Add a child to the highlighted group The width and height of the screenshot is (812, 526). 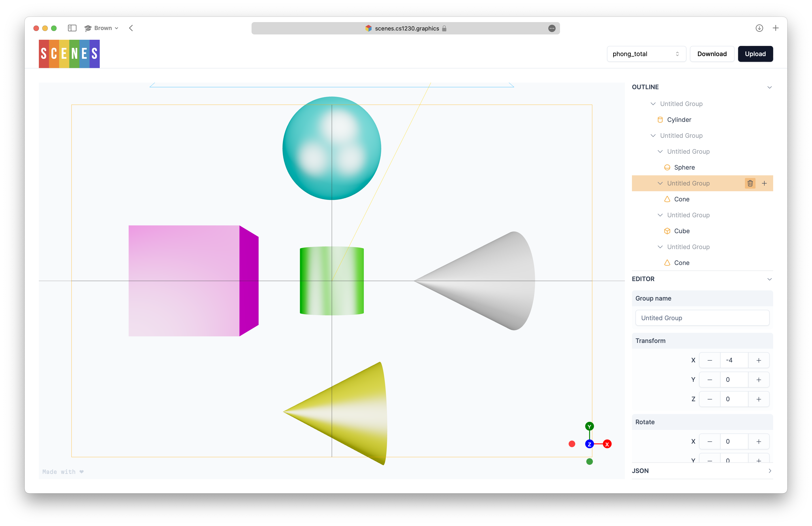pyautogui.click(x=764, y=183)
